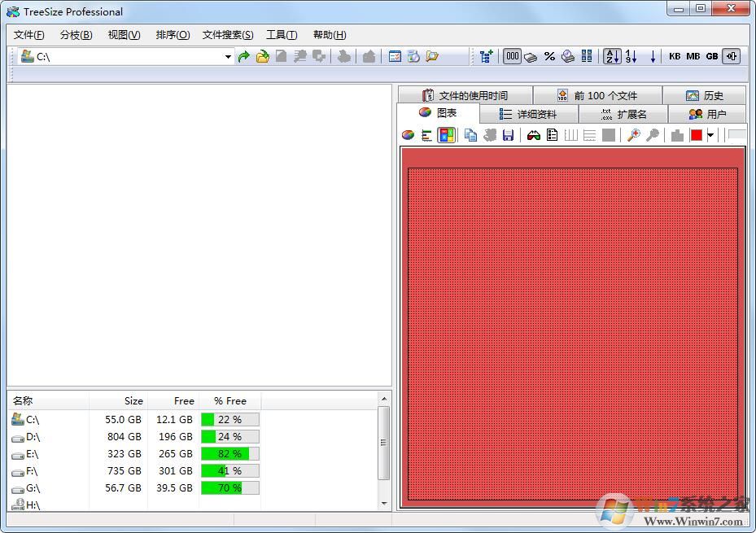Select drive D:\ in the drive list
756x533 pixels.
(33, 436)
